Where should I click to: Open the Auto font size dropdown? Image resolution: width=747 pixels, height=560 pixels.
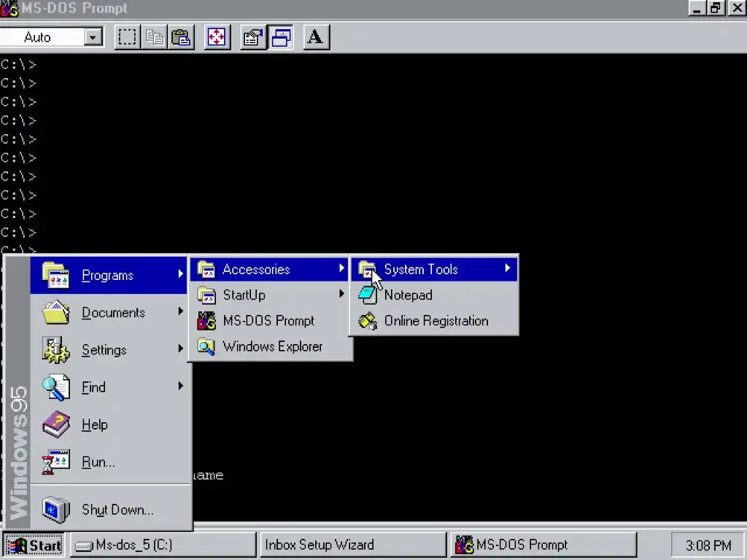(93, 37)
